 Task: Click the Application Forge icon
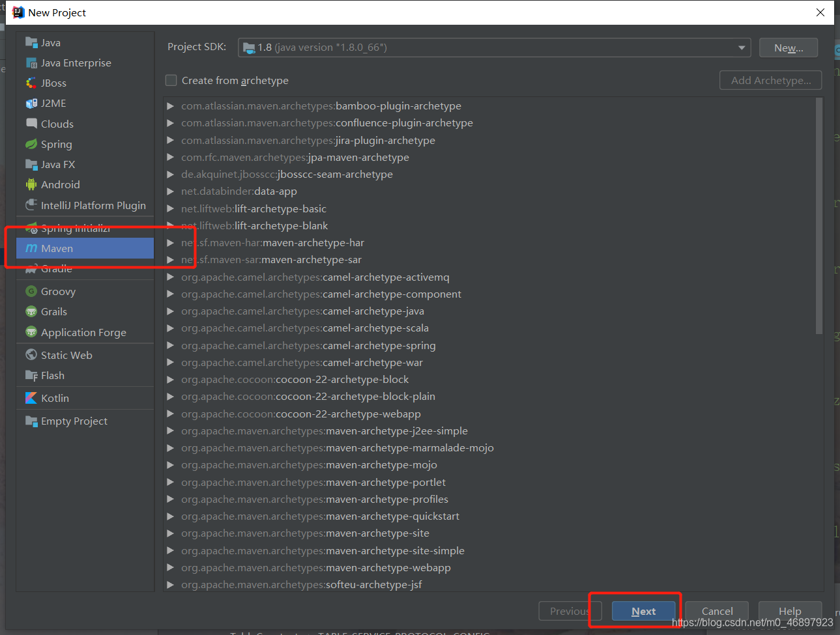pos(31,332)
